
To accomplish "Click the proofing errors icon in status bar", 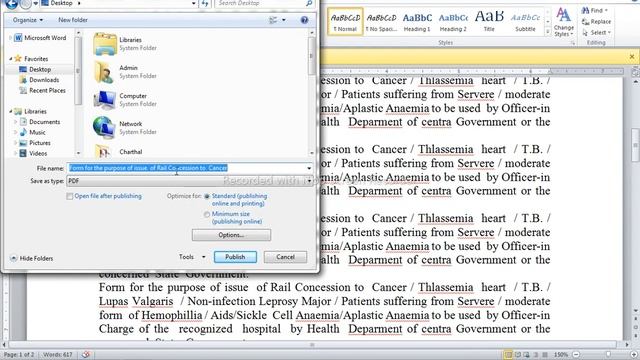I will (x=86, y=354).
